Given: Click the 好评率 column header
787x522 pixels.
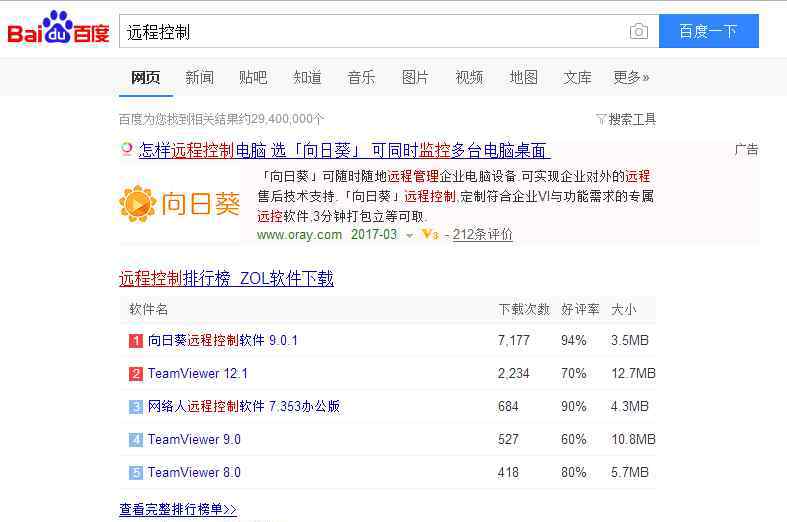Looking at the screenshot, I should (580, 309).
